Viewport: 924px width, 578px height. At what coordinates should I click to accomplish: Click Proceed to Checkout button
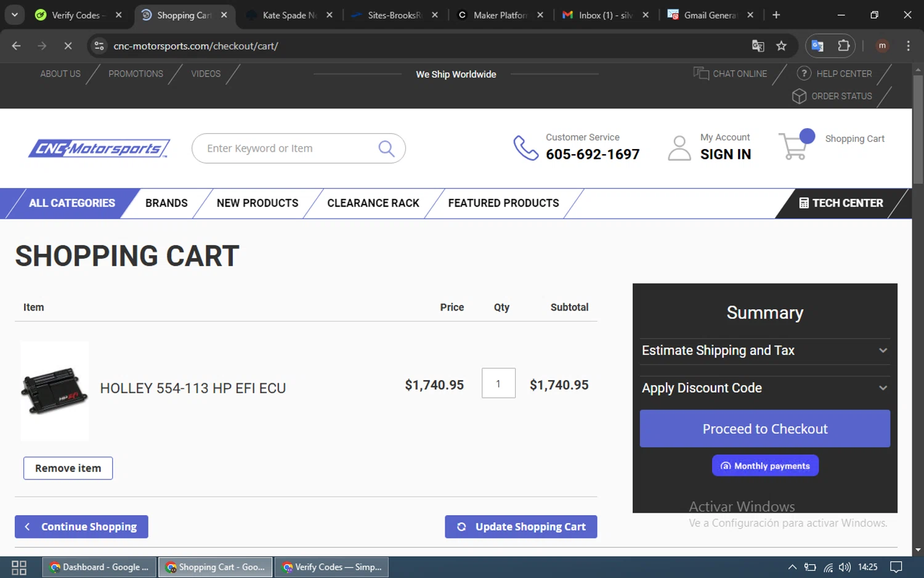click(764, 429)
